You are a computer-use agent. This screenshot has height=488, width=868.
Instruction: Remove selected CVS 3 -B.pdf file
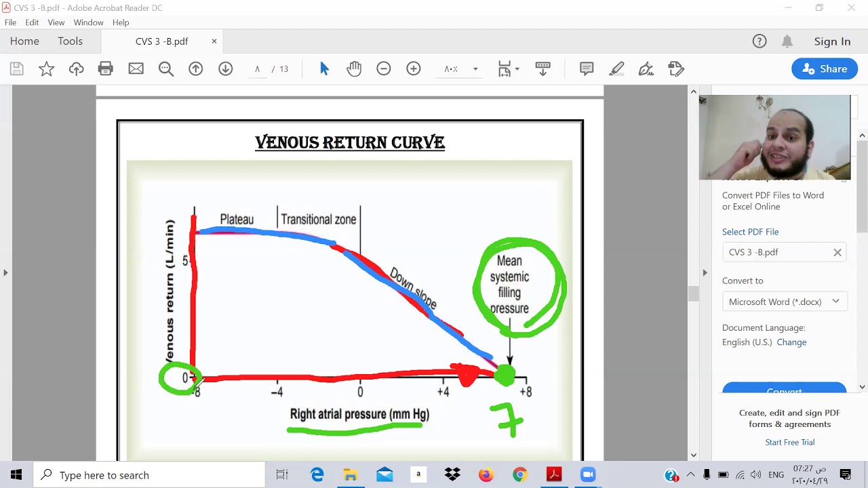[837, 252]
